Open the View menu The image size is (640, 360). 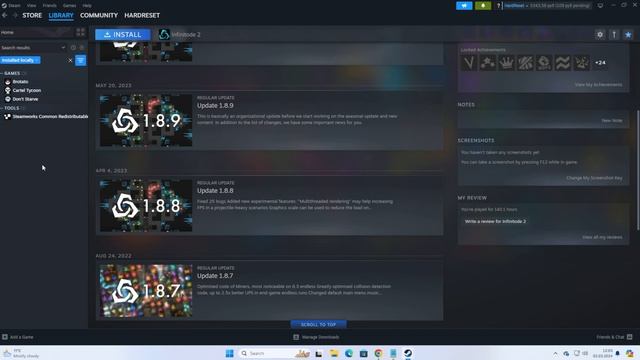[x=31, y=5]
